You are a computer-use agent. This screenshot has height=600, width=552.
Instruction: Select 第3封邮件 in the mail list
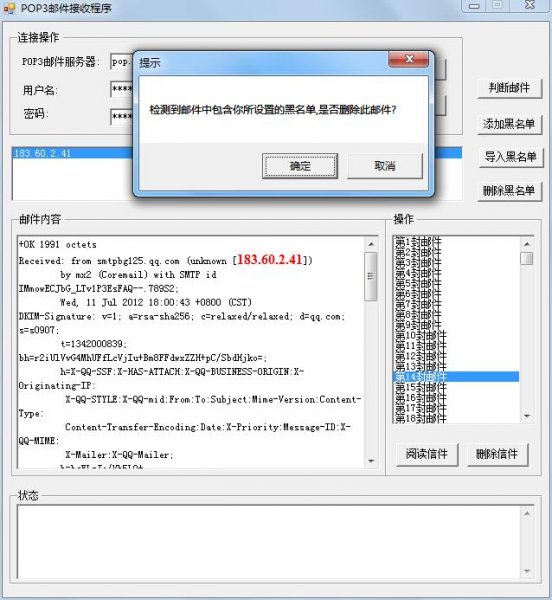coord(418,263)
